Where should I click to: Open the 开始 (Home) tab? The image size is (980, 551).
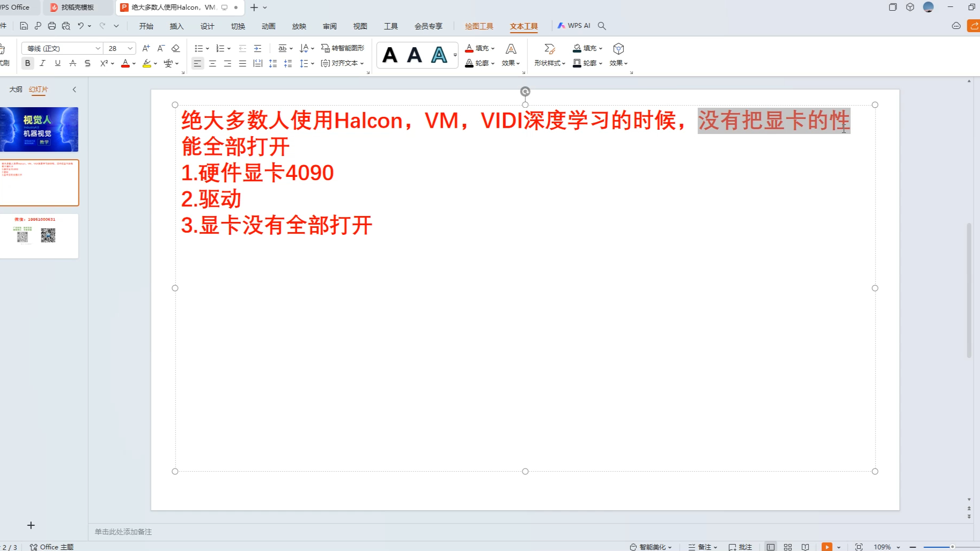click(x=146, y=26)
